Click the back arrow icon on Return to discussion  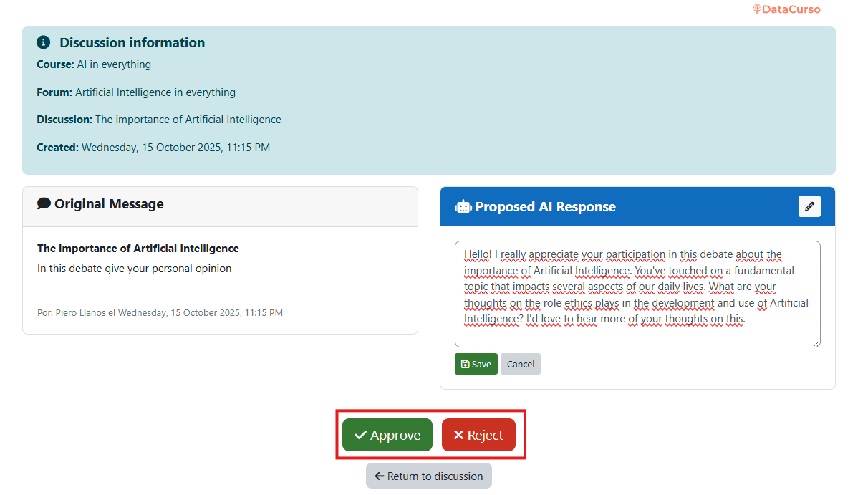pyautogui.click(x=377, y=476)
